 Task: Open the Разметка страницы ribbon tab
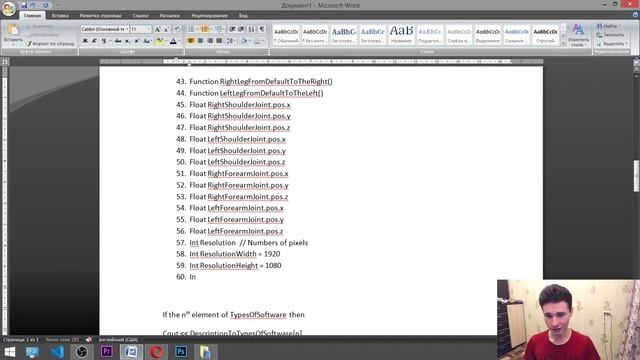tap(100, 16)
